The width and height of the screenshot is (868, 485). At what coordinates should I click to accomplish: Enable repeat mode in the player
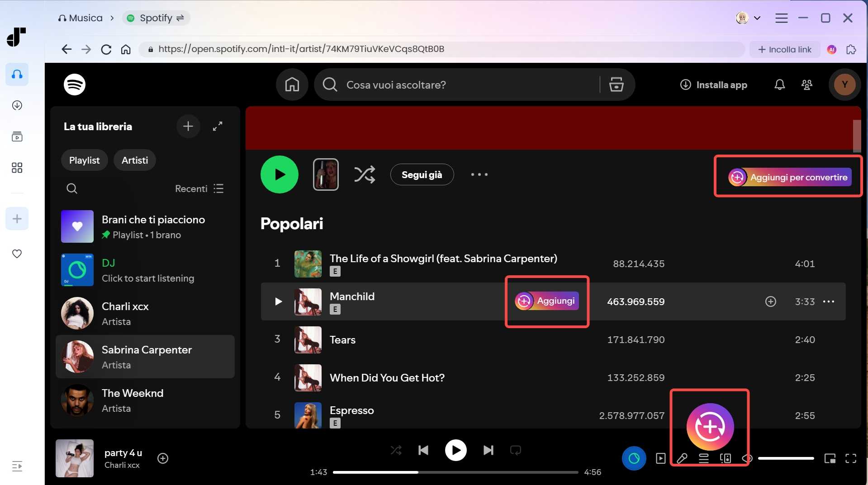[x=516, y=450]
